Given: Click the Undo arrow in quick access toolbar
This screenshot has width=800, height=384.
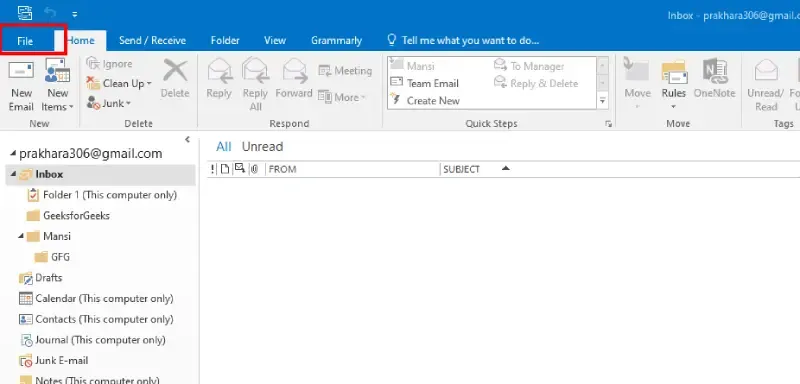Looking at the screenshot, I should pyautogui.click(x=50, y=14).
